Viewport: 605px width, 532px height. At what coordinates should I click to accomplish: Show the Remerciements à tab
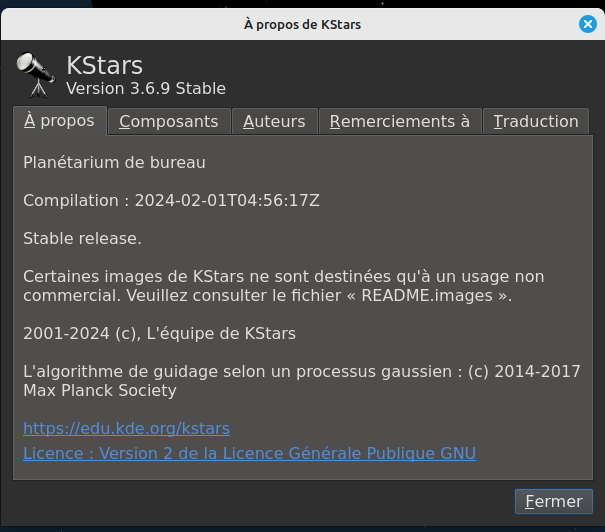(x=400, y=122)
